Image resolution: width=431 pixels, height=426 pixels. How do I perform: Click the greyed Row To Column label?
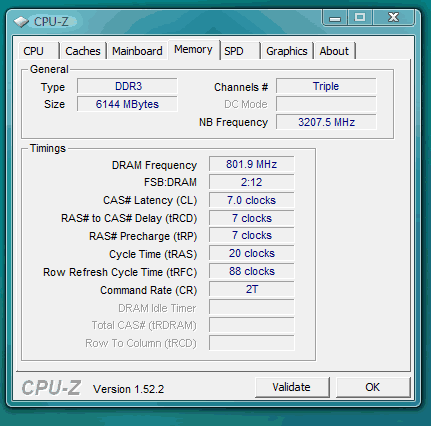tap(141, 344)
